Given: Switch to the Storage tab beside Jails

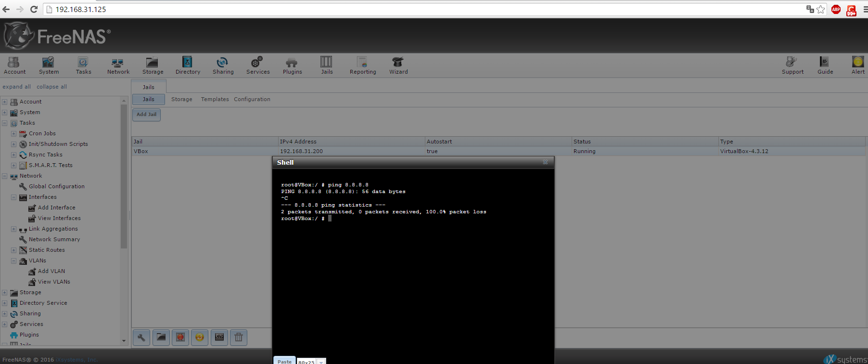Looking at the screenshot, I should tap(181, 99).
